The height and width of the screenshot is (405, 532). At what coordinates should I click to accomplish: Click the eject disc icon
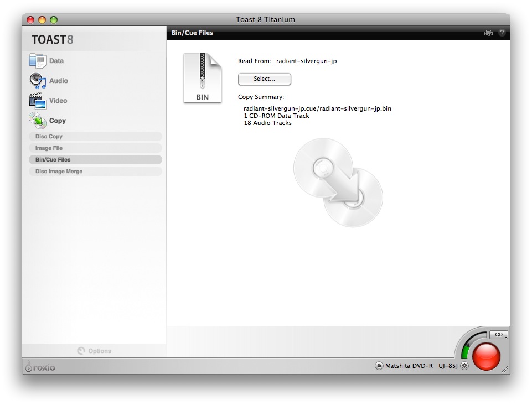tap(379, 366)
